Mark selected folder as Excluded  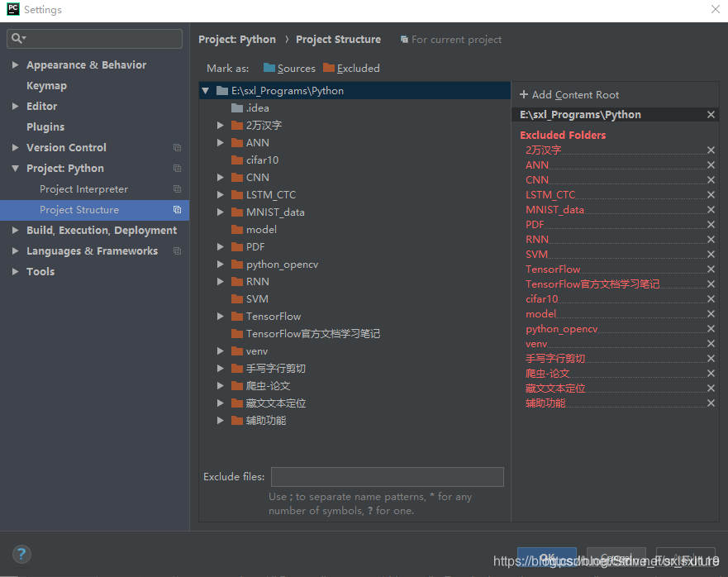[x=350, y=68]
